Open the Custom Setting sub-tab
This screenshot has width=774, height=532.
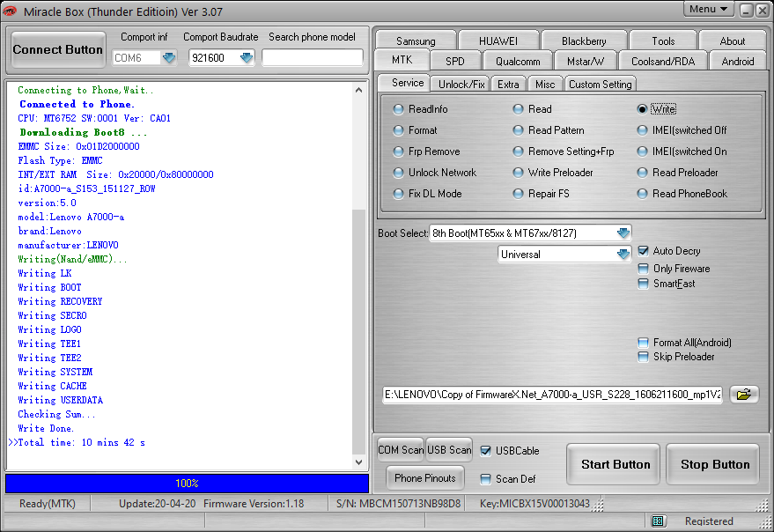[x=600, y=84]
